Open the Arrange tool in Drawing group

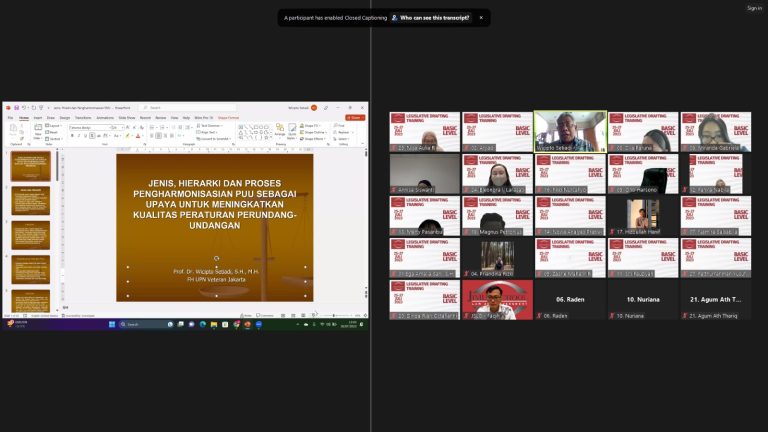(279, 131)
